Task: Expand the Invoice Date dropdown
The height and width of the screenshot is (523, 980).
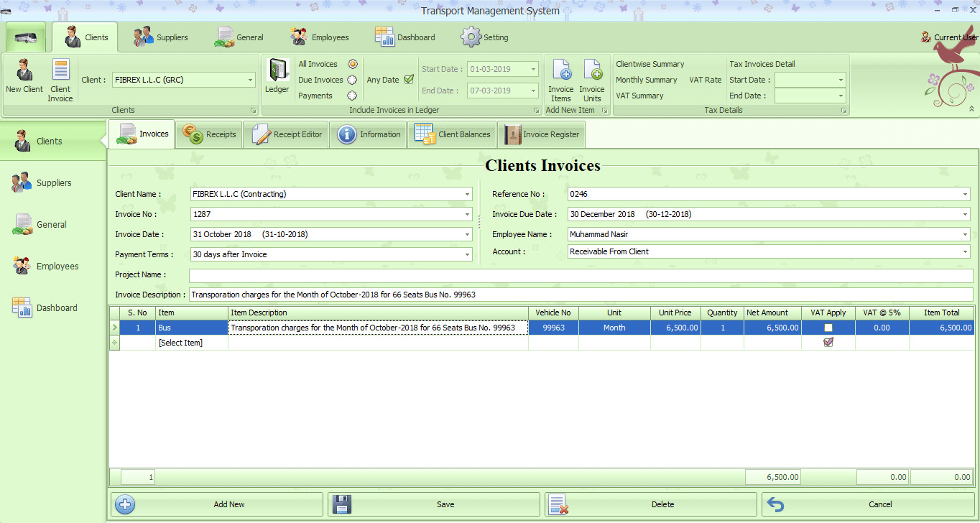Action: tap(468, 234)
